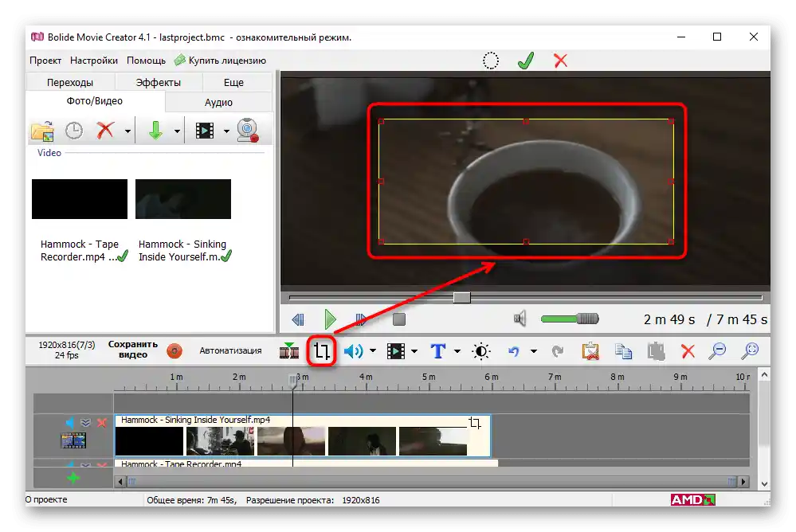The height and width of the screenshot is (532, 796).
Task: Click the clock icon in the media toolbar
Action: click(74, 131)
